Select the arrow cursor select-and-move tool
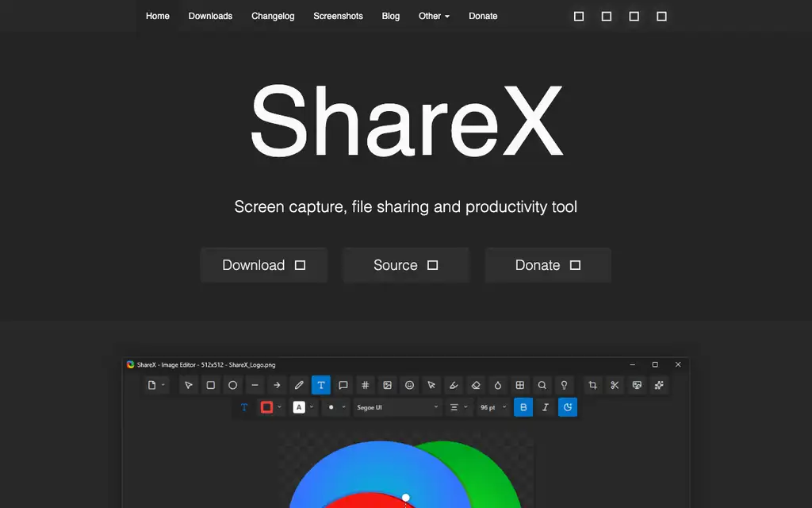This screenshot has height=508, width=812. [189, 385]
